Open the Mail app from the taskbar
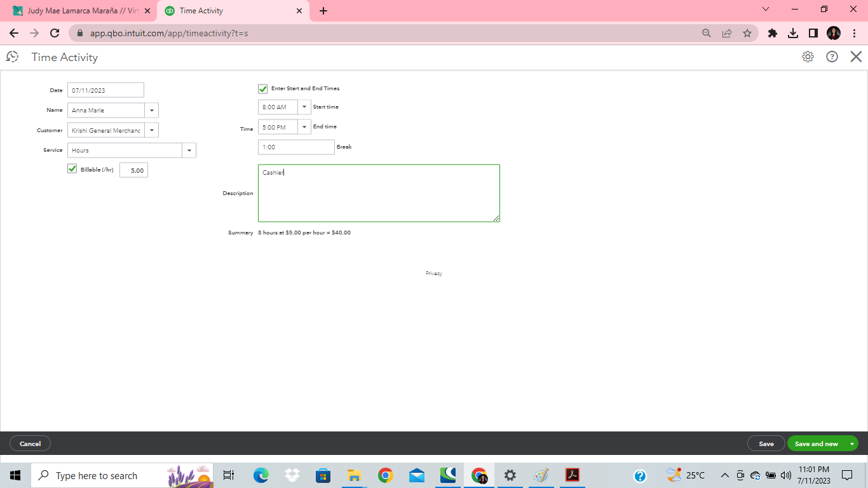This screenshot has width=868, height=488. coord(417,475)
